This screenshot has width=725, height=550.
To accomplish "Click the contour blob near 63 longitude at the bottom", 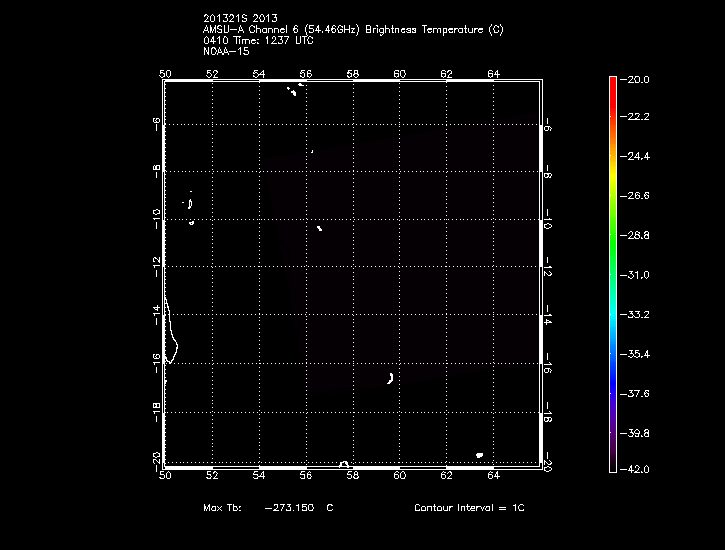I will click(480, 455).
